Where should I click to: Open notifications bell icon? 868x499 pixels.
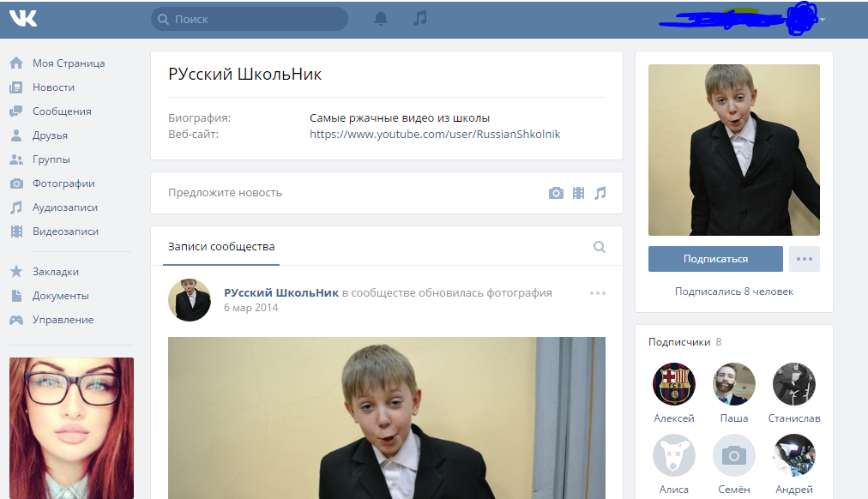pyautogui.click(x=381, y=19)
